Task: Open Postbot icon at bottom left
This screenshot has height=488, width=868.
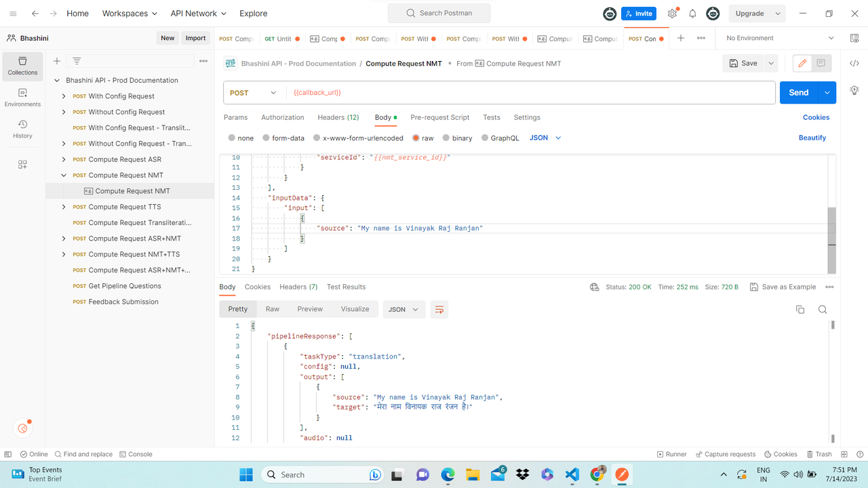Action: 23,428
